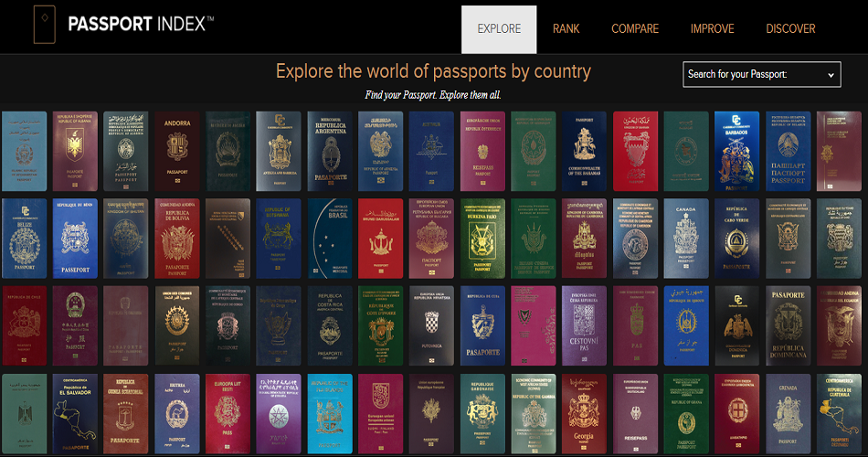Open the Georgia passport thumbnail
This screenshot has height=457, width=868.
(584, 413)
